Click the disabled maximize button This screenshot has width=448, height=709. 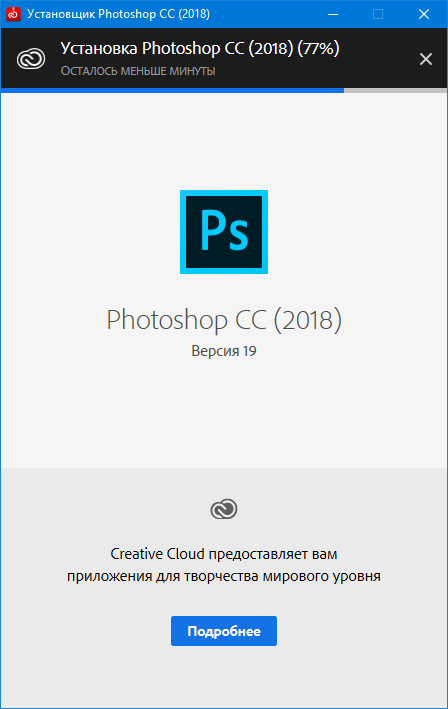tap(378, 14)
